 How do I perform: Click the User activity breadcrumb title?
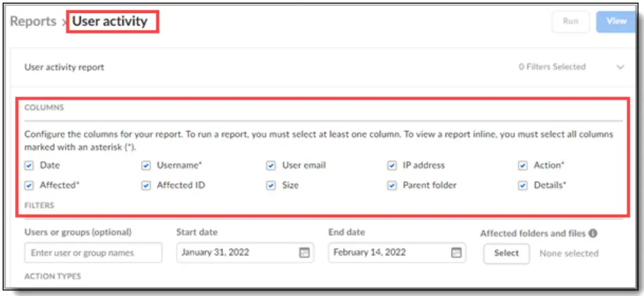pos(110,22)
